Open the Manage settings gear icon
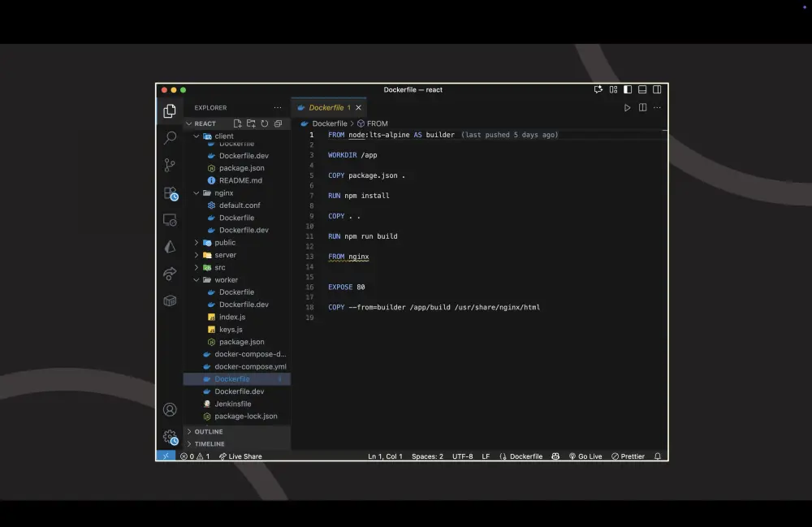This screenshot has height=527, width=812. (169, 435)
